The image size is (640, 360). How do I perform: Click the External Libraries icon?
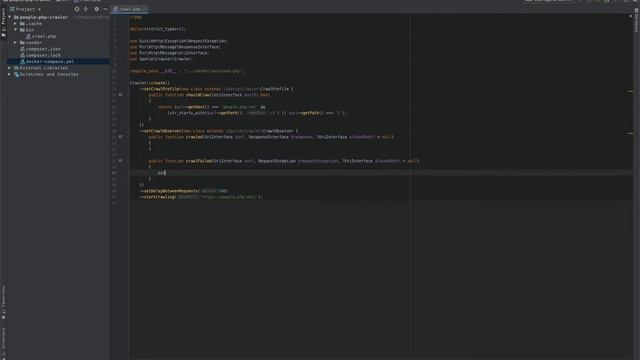(16, 68)
